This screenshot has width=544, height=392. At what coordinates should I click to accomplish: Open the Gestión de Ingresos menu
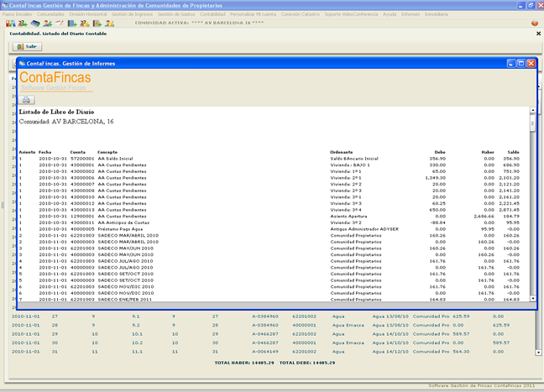tap(132, 14)
